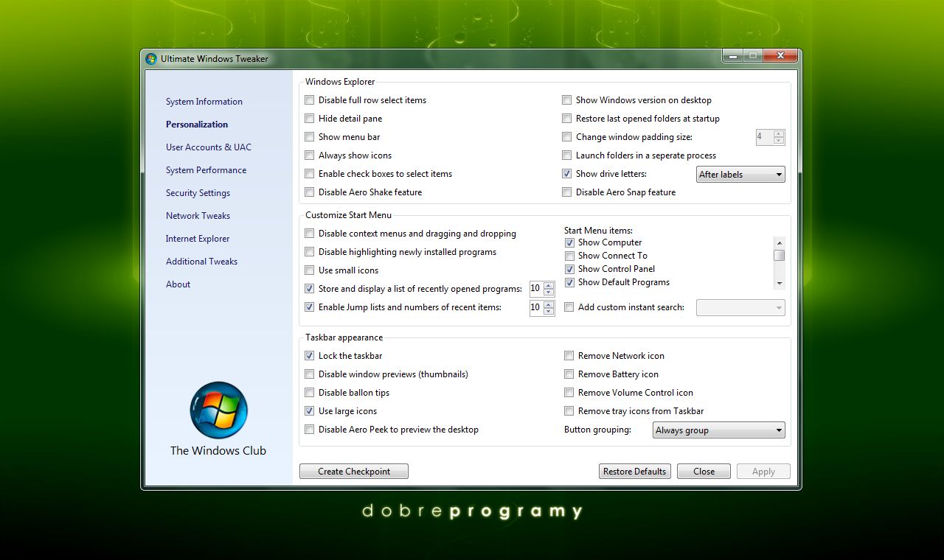Uncheck Show Computer start menu item
Screen dimensions: 944x560
(x=569, y=242)
